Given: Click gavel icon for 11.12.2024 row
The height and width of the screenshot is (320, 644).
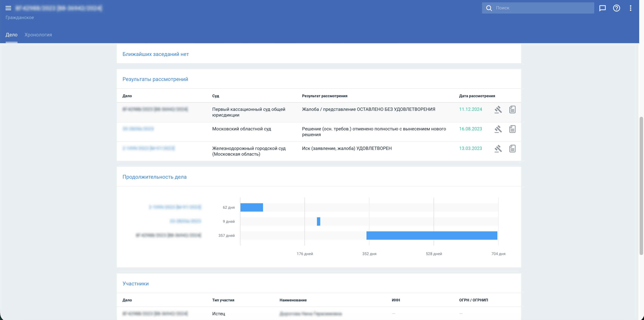Looking at the screenshot, I should (x=498, y=110).
